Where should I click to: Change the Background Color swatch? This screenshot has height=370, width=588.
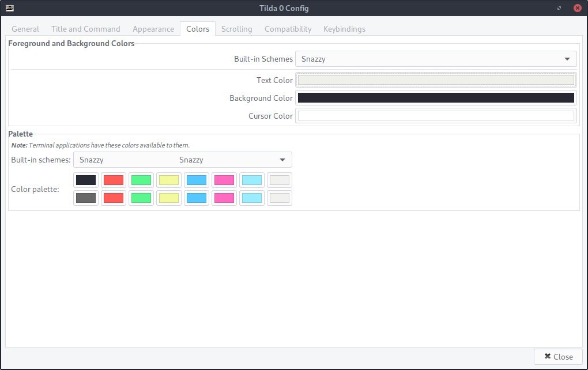(436, 98)
